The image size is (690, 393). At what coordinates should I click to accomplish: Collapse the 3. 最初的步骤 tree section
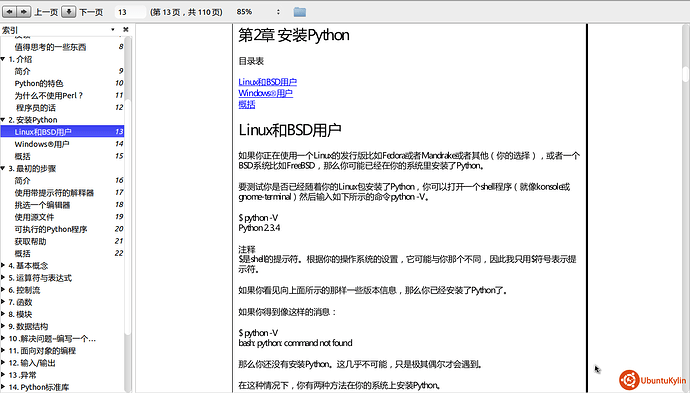tap(3, 168)
